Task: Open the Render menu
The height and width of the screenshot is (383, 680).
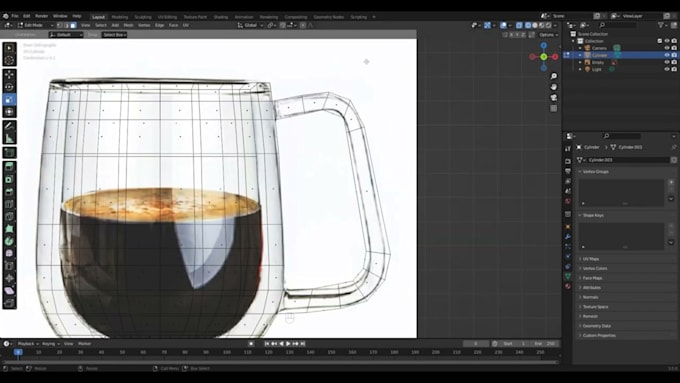Action: click(41, 16)
